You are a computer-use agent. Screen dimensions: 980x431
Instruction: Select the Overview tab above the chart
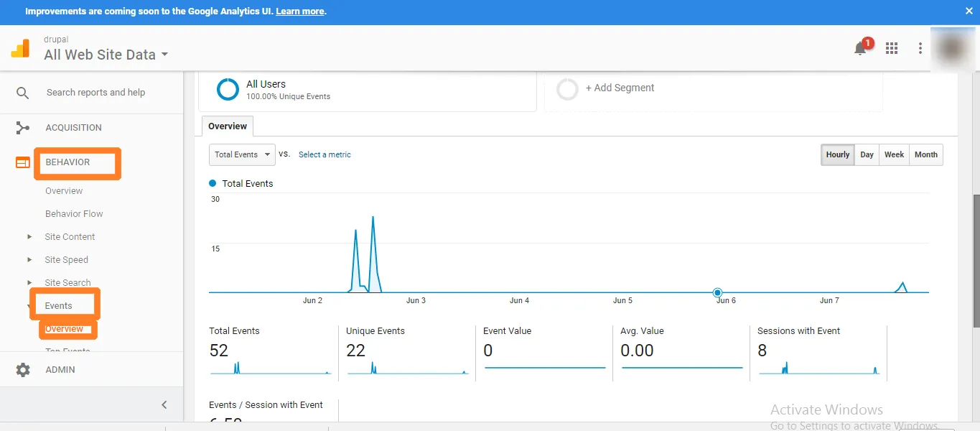(228, 126)
